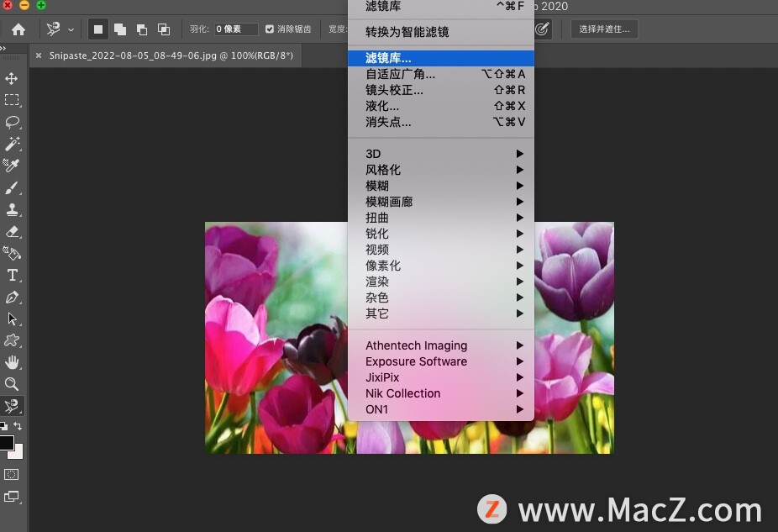Open 消失点... filter

[x=441, y=122]
